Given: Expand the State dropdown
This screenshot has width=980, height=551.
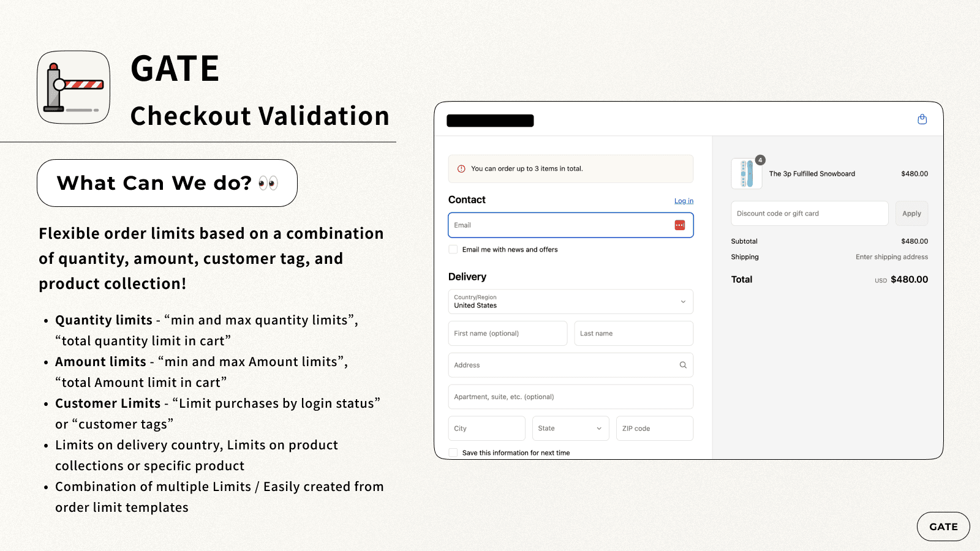Looking at the screenshot, I should [570, 429].
